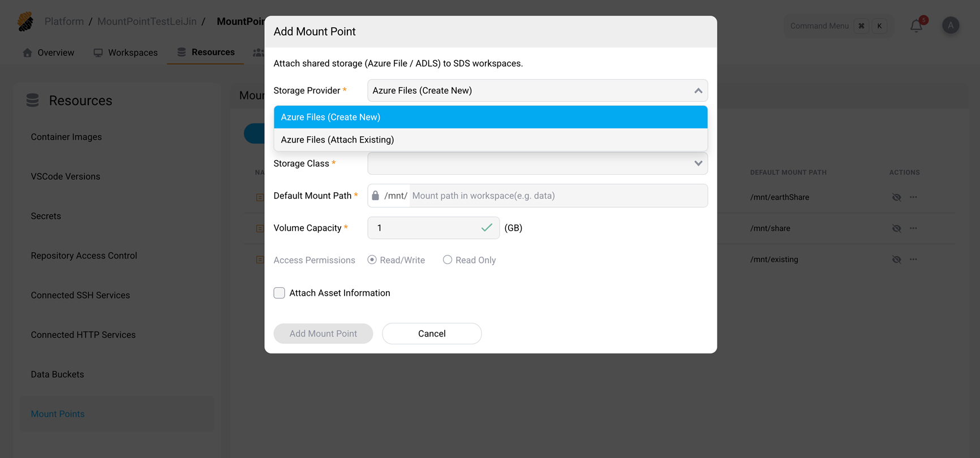Click the /mnt/existing path cell
The image size is (980, 458).
pos(774,260)
